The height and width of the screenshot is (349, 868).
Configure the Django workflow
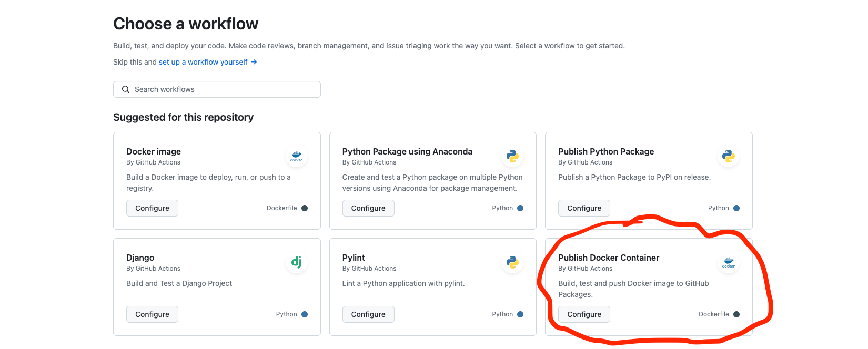pos(152,314)
